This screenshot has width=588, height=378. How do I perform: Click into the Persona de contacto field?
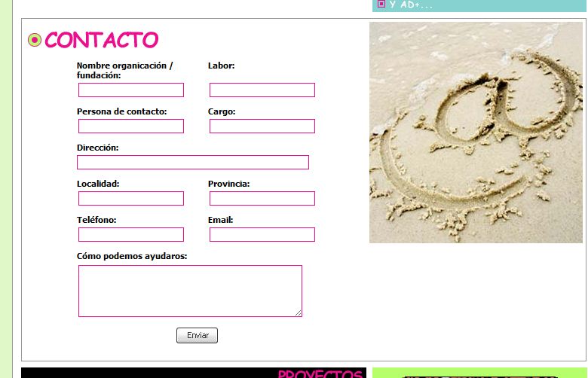point(131,127)
